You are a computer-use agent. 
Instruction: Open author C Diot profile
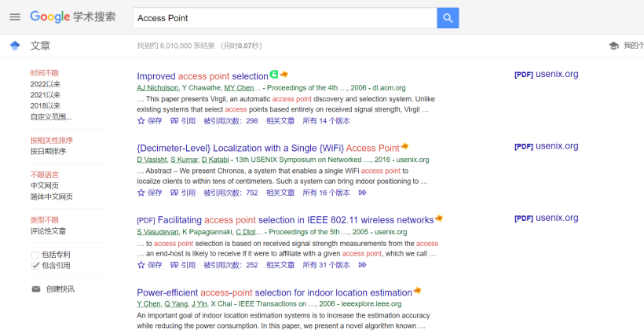click(x=247, y=231)
